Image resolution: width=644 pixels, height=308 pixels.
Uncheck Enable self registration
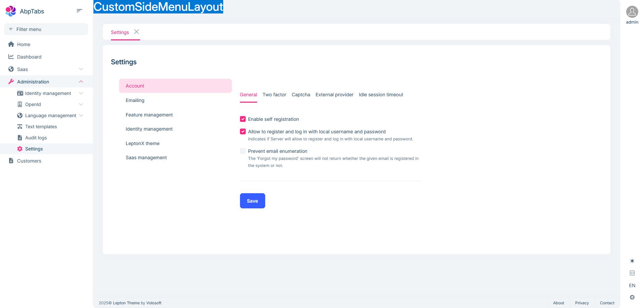(x=243, y=119)
